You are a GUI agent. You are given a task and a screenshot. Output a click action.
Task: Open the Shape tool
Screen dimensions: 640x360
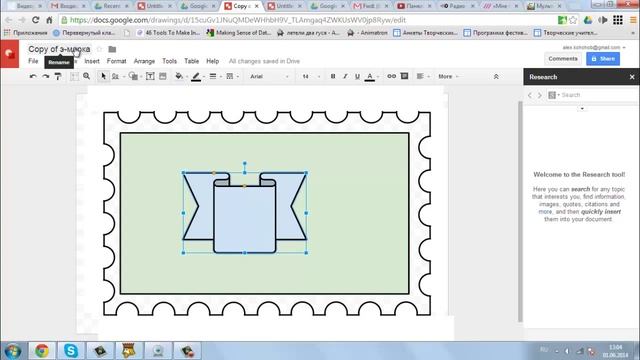click(x=133, y=76)
